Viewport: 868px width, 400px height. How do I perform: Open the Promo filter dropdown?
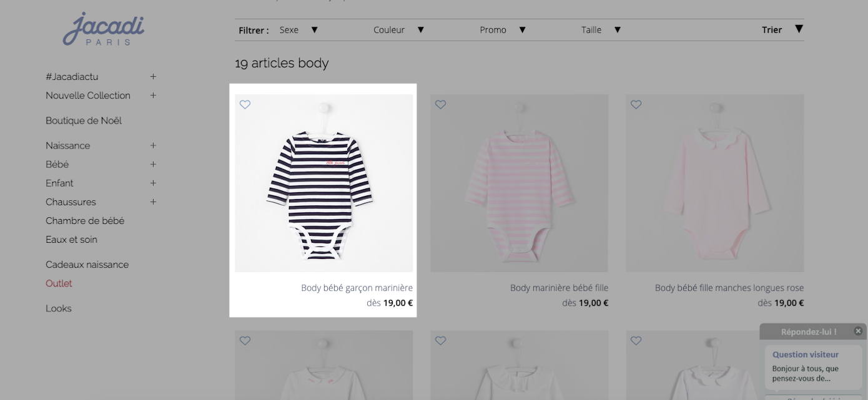point(503,29)
